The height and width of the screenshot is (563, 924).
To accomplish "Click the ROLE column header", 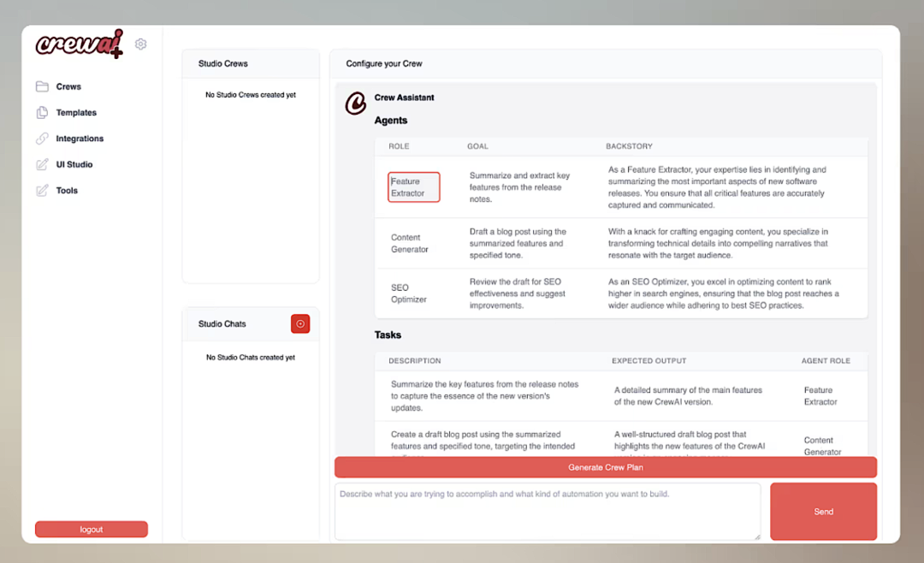I will tap(399, 146).
